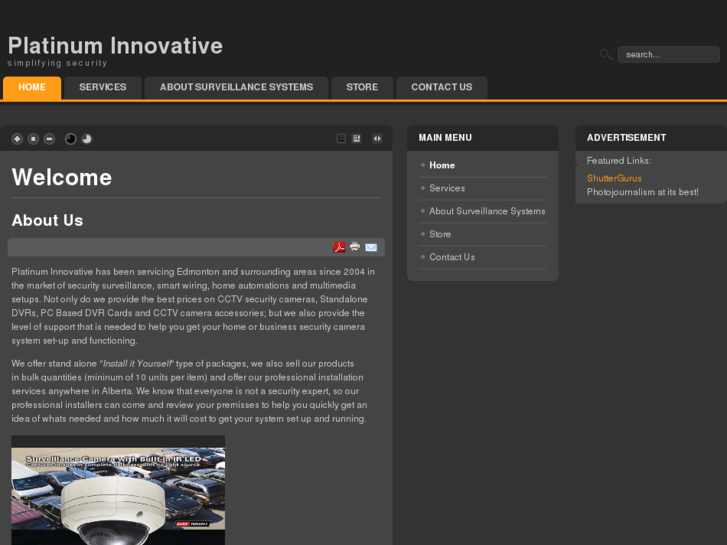Click 'Photojournalism at its best!' text
The height and width of the screenshot is (545, 727).
pyautogui.click(x=643, y=192)
